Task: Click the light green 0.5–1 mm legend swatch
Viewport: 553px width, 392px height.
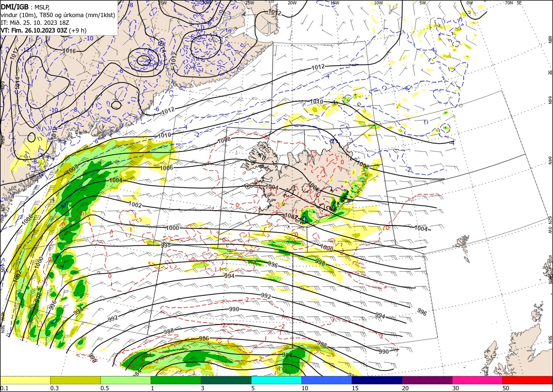Action: [x=126, y=380]
